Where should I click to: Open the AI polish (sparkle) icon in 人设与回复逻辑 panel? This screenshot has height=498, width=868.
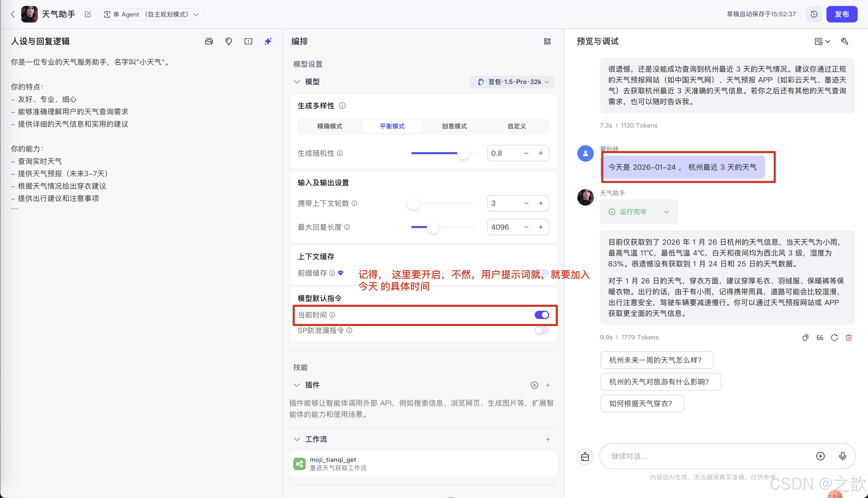[x=268, y=41]
